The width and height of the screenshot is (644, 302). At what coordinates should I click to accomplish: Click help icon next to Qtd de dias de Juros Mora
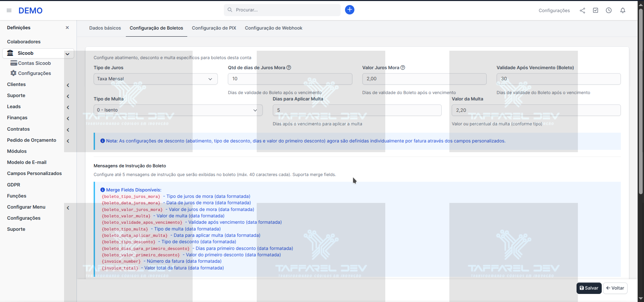click(289, 68)
